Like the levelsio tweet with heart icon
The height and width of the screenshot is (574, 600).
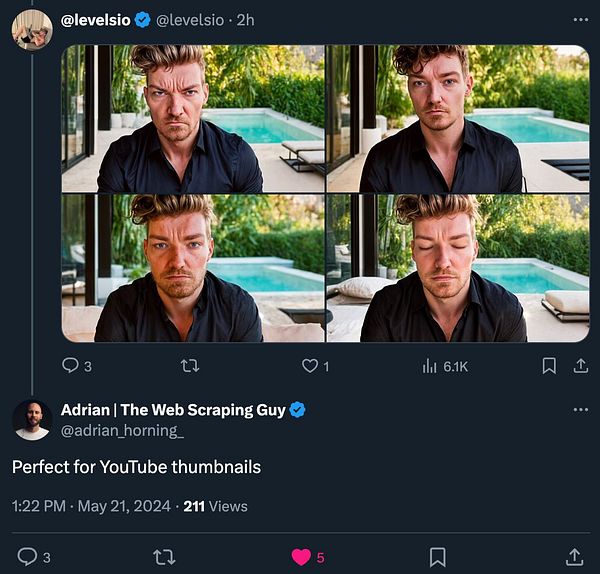point(310,366)
